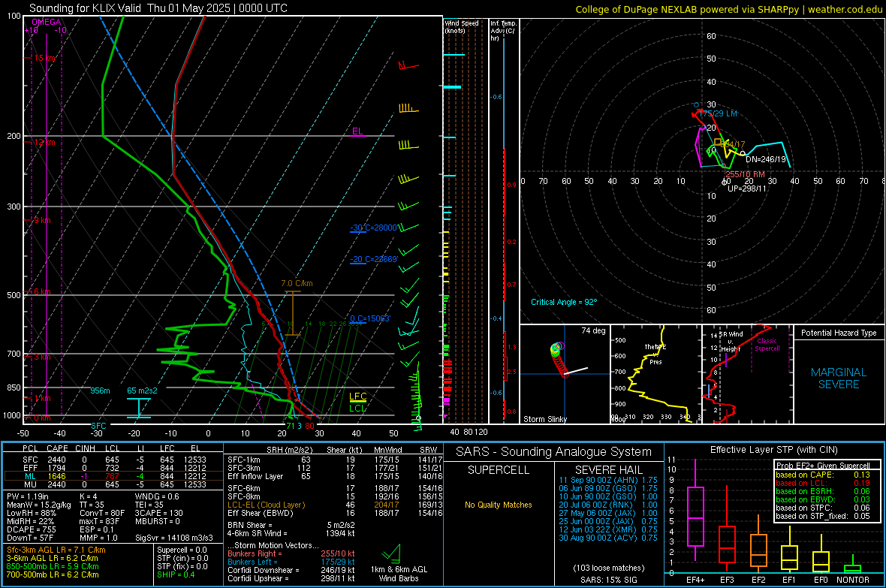Select the 11 Sep 90 00Z (AHN) analog
This screenshot has width=886, height=588.
[x=608, y=479]
